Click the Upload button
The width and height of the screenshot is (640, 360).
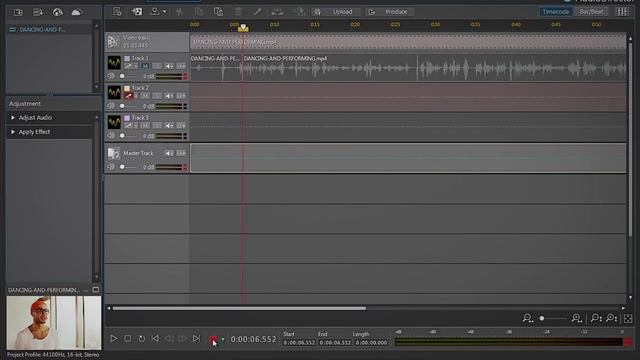[x=337, y=12]
